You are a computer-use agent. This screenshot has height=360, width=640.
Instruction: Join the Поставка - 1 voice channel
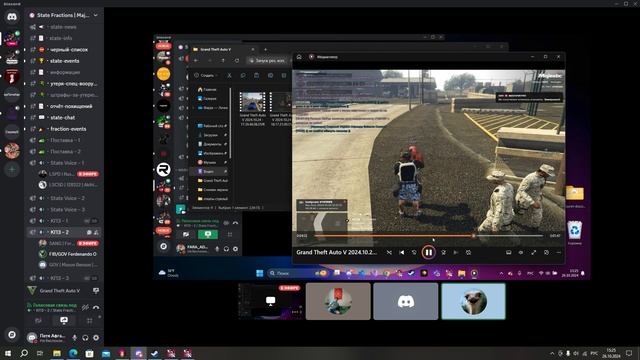coord(63,140)
